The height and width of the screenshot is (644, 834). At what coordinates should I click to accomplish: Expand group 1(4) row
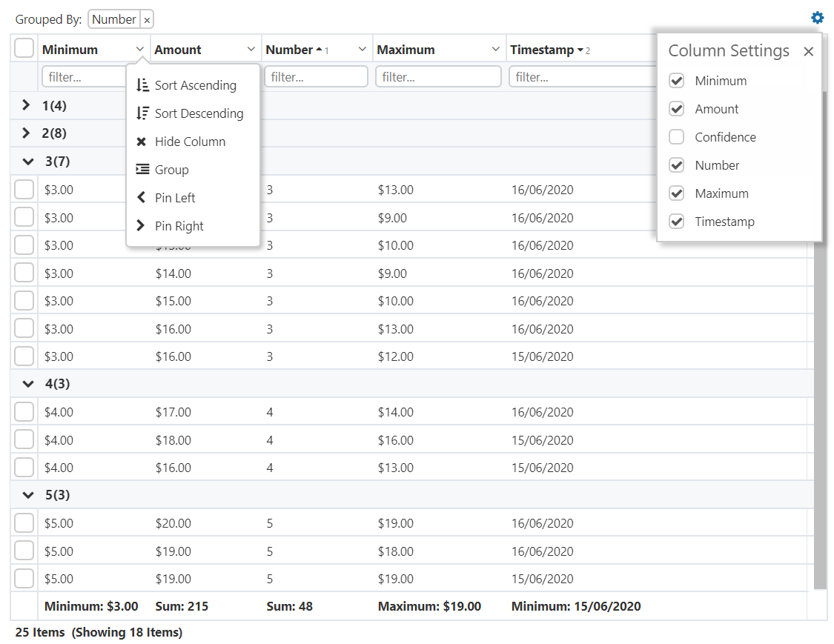pos(26,105)
